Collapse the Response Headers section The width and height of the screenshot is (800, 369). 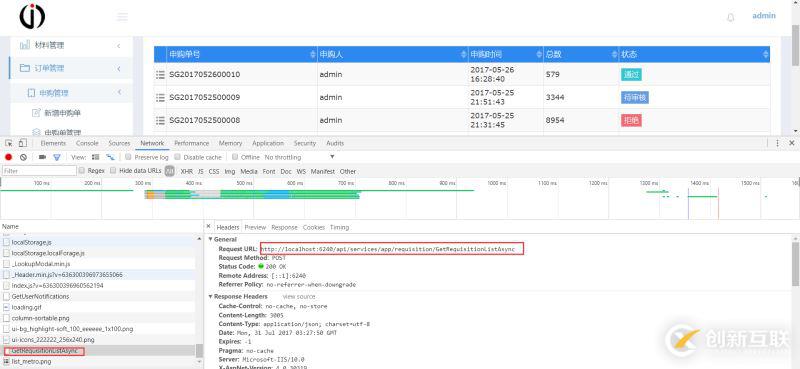(211, 296)
